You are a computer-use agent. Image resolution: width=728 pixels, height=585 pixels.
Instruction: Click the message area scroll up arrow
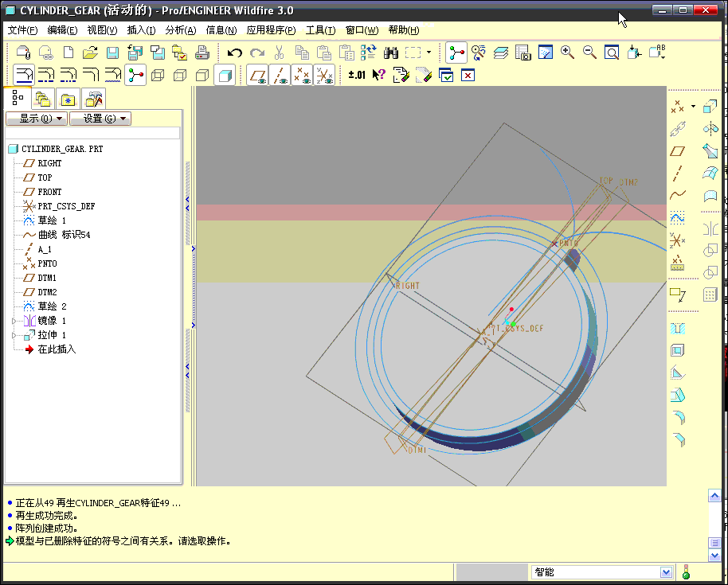pyautogui.click(x=714, y=496)
